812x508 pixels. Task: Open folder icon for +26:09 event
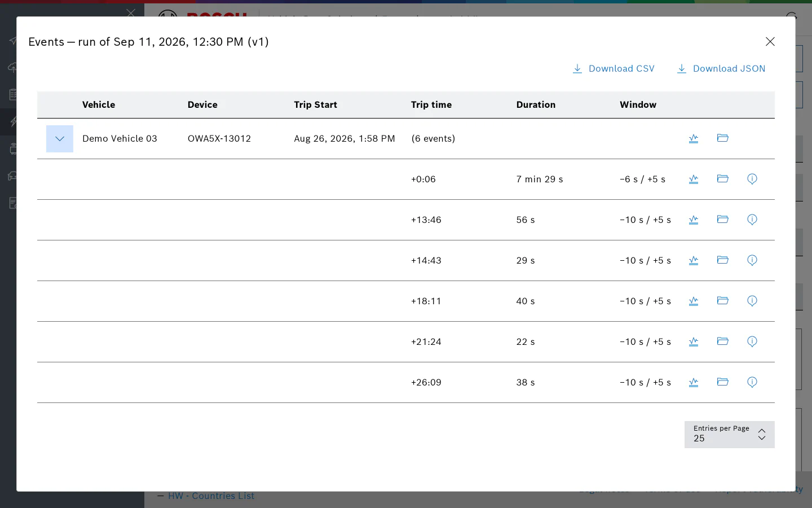click(723, 382)
